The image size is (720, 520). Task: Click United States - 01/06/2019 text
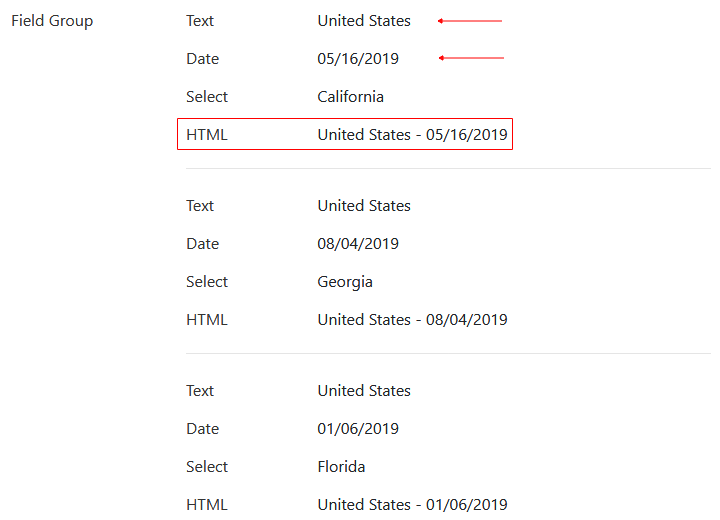[x=412, y=505]
